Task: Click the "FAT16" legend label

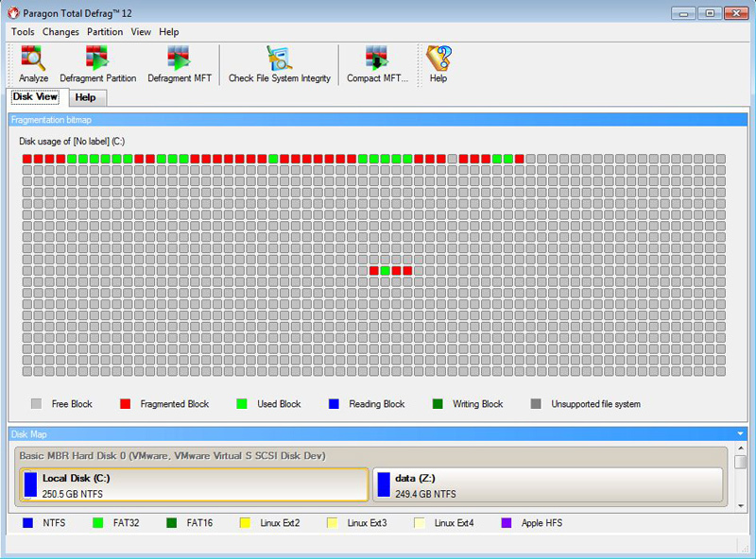Action: point(199,523)
